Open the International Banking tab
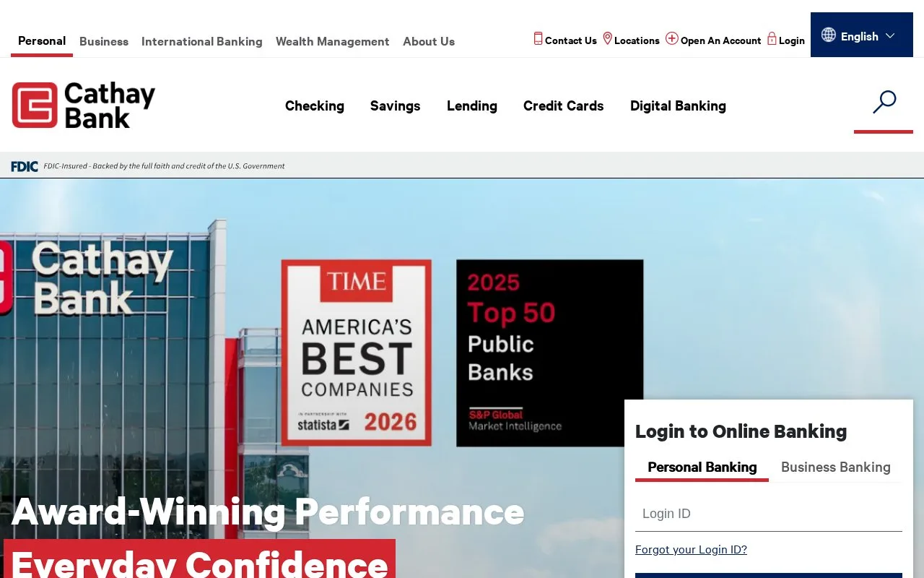Image resolution: width=924 pixels, height=578 pixels. [x=202, y=42]
